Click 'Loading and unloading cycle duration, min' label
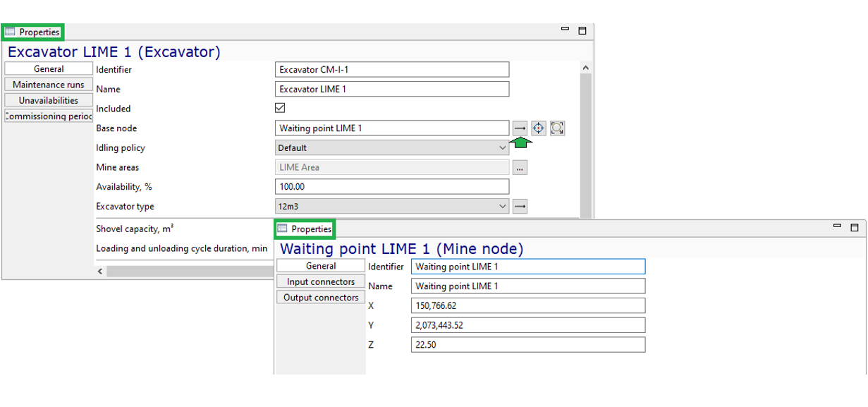Screen dimensions: 868x407 [x=182, y=248]
